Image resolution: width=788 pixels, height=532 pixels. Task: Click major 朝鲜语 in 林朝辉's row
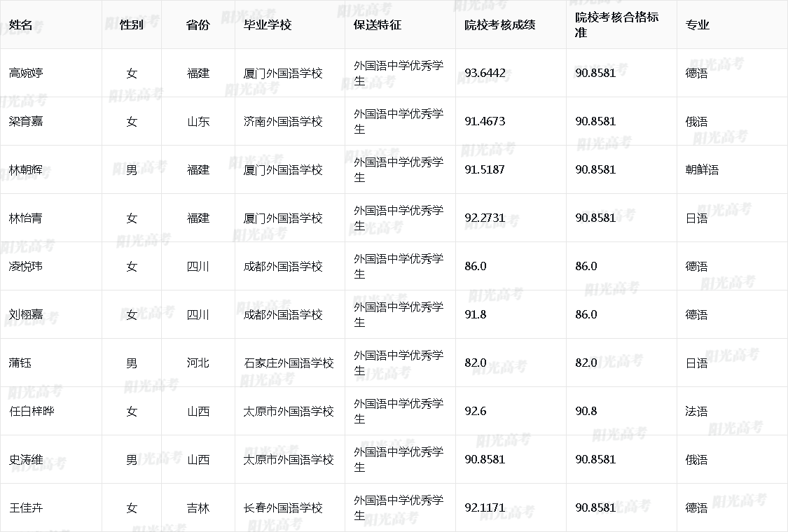pyautogui.click(x=702, y=170)
